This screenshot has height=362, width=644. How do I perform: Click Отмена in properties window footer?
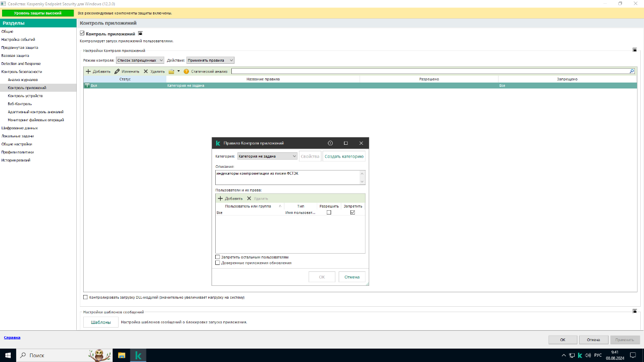pos(594,339)
